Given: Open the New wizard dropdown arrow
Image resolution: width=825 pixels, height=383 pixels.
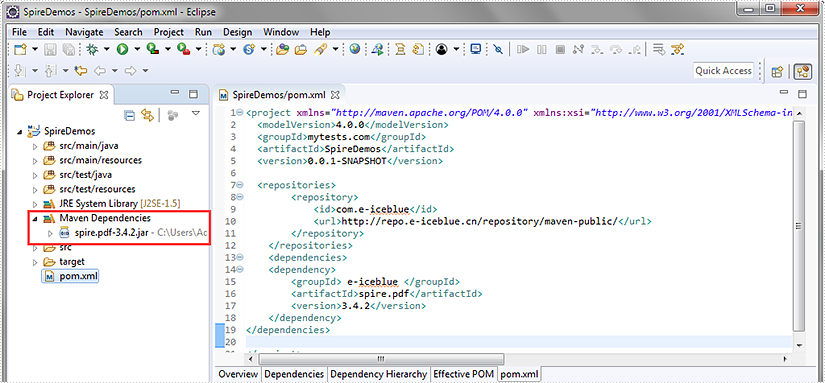Looking at the screenshot, I should click(x=35, y=49).
